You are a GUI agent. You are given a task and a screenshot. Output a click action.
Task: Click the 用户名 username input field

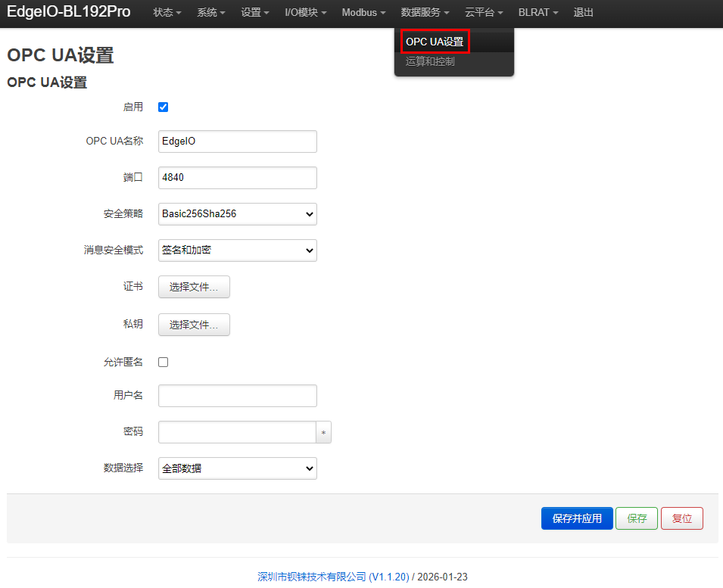point(238,396)
